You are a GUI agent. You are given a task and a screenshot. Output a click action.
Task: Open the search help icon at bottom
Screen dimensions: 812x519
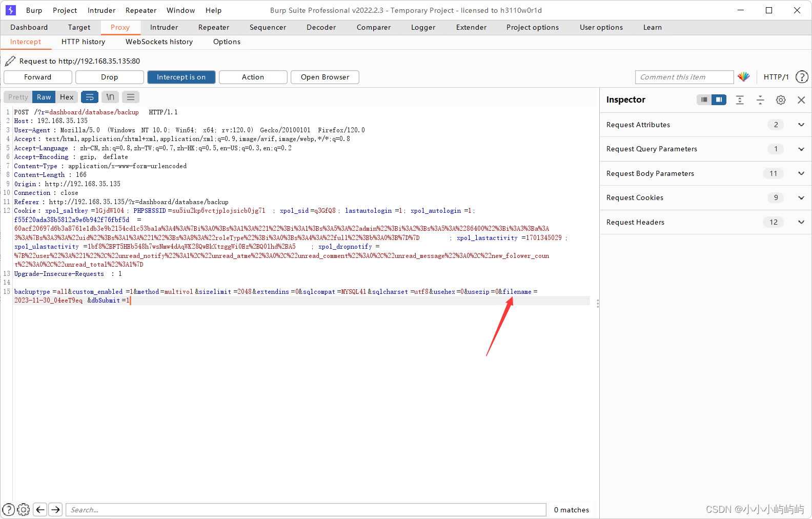click(9, 509)
